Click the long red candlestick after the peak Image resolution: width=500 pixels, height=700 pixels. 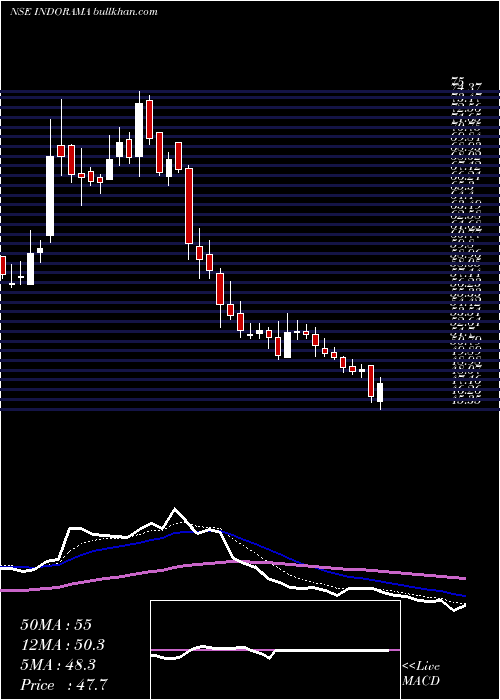(x=189, y=206)
